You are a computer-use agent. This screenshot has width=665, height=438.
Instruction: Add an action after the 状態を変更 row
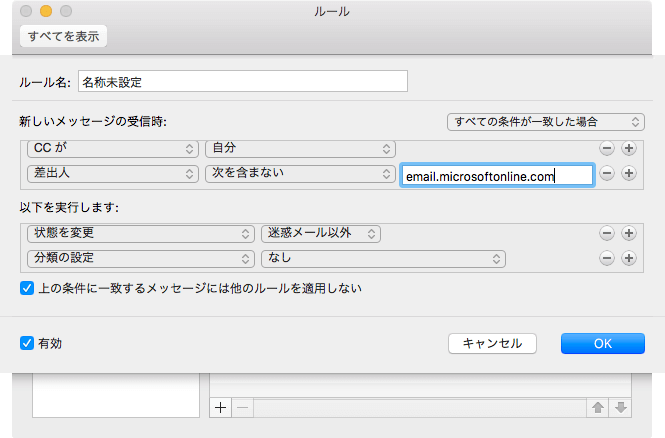click(x=629, y=233)
